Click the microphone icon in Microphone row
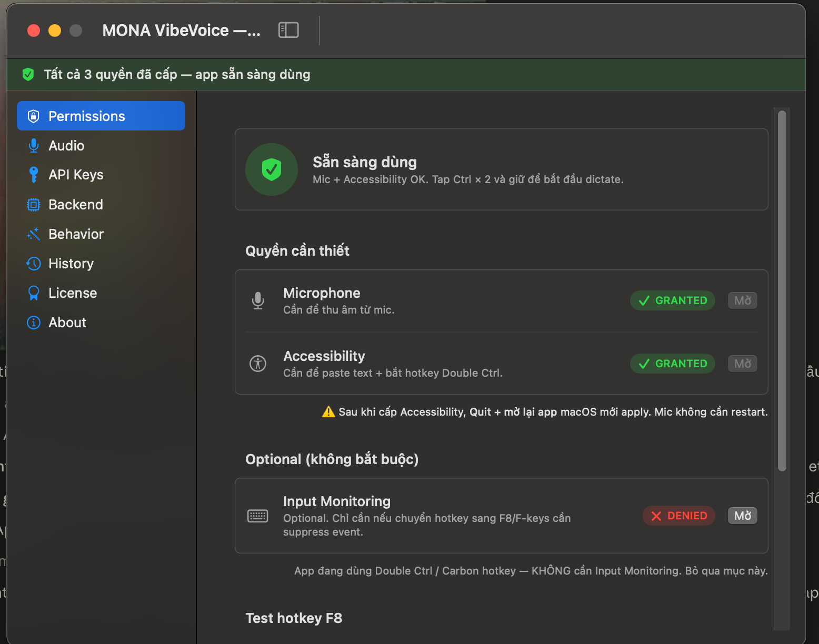This screenshot has width=819, height=644. click(x=258, y=300)
